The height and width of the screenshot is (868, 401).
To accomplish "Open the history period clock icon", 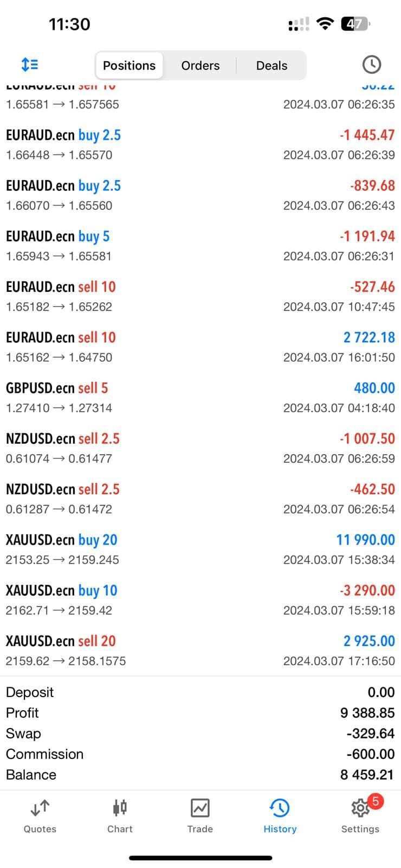I will coord(371,65).
